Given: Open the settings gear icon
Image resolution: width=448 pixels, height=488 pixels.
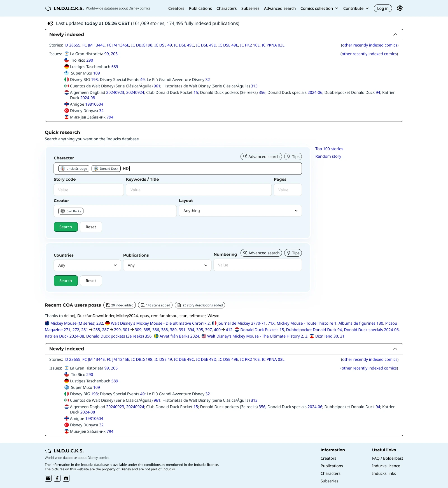Looking at the screenshot, I should pos(400,8).
